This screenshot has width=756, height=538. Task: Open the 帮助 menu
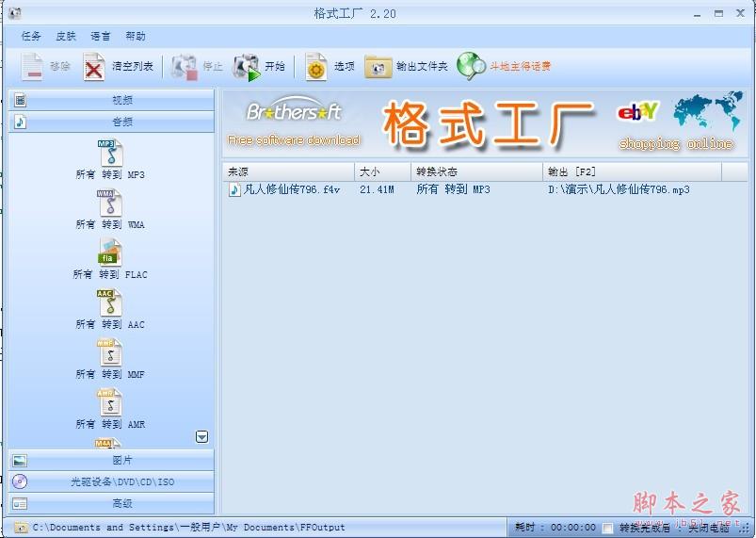click(x=135, y=36)
